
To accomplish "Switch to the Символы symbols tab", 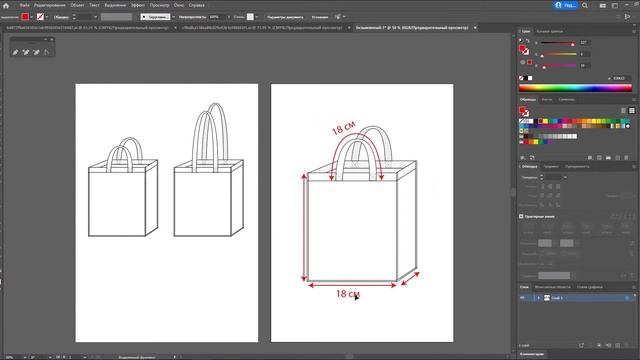I will (x=566, y=100).
